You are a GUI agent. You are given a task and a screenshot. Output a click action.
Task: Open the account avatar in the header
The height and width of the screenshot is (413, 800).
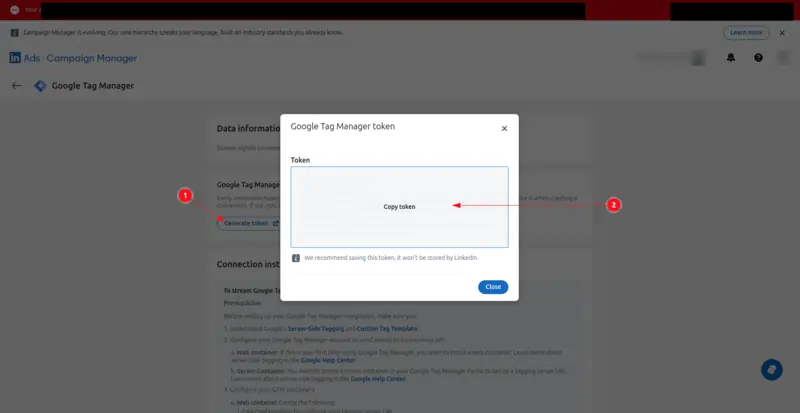[x=783, y=58]
